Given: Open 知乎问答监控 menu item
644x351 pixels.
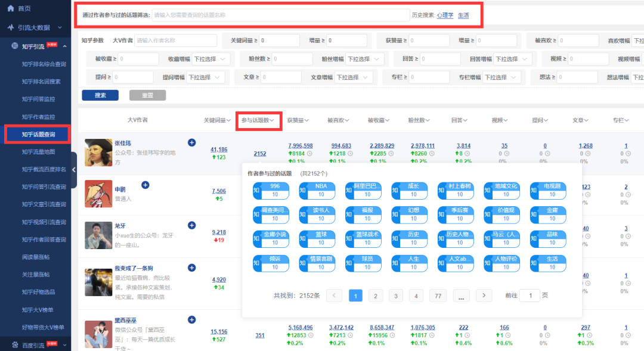Looking at the screenshot, I should [39, 99].
